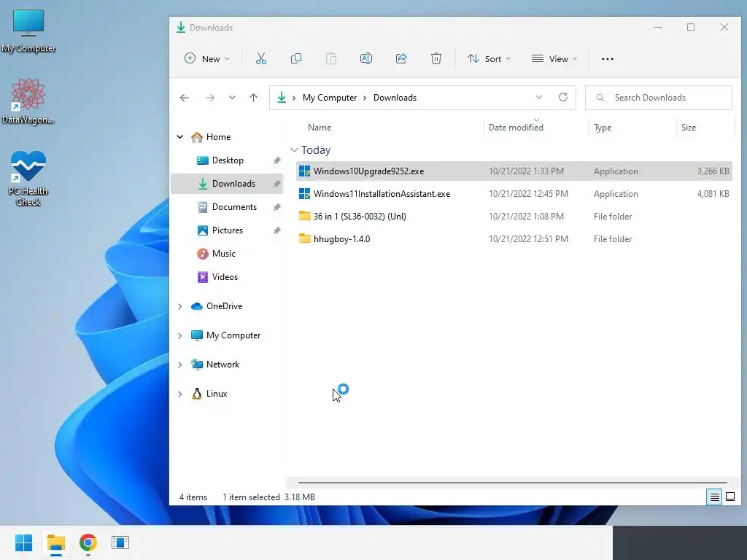Click the Paste clipboard icon
This screenshot has width=747, height=560.
coord(331,58)
